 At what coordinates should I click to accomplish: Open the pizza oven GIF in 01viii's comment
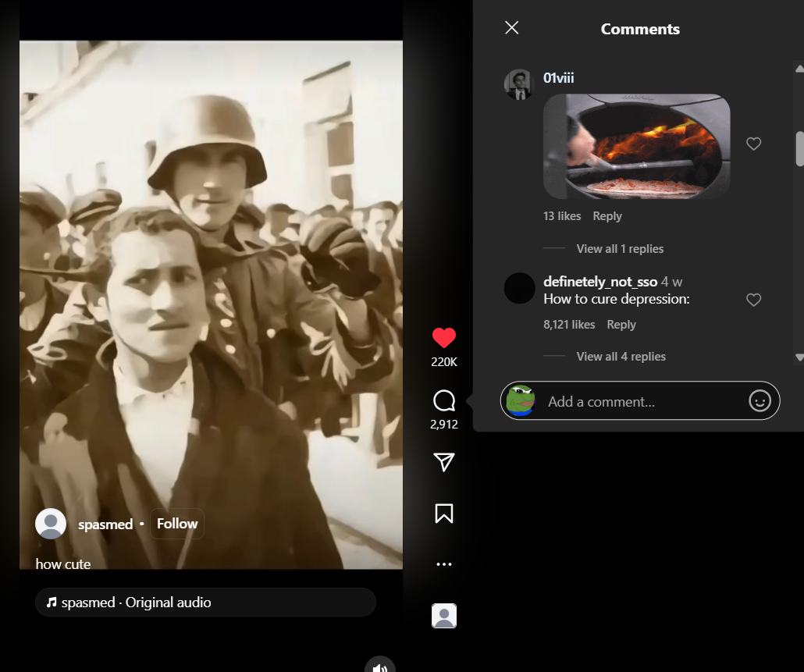pyautogui.click(x=636, y=146)
